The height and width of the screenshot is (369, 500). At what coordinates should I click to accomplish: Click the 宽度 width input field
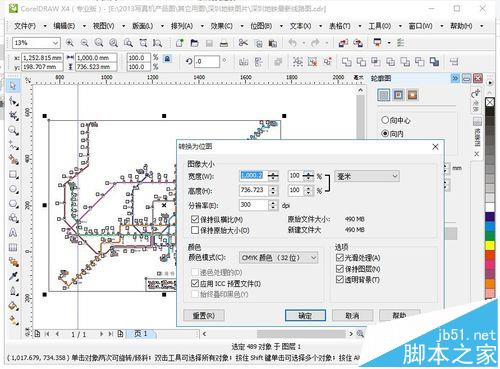click(254, 176)
